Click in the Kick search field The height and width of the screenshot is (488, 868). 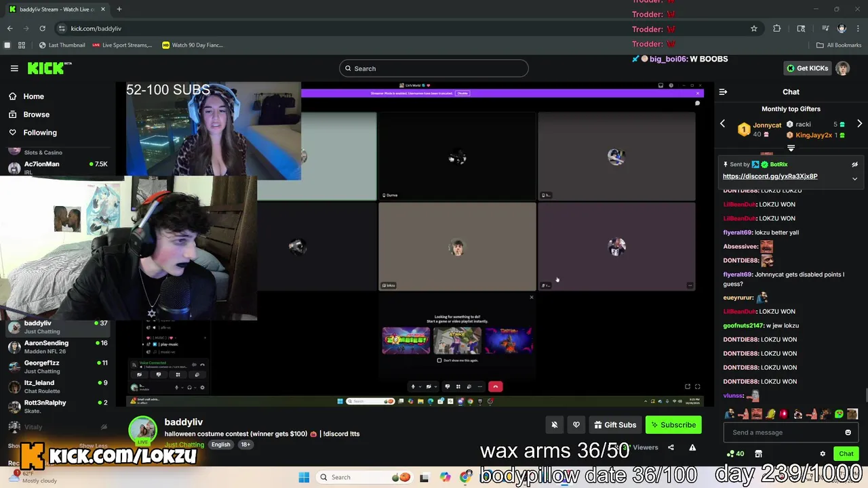tap(434, 68)
